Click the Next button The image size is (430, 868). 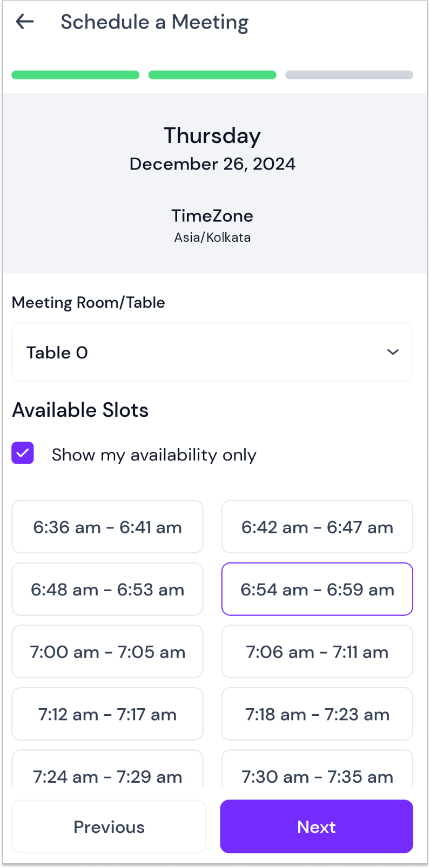317,826
